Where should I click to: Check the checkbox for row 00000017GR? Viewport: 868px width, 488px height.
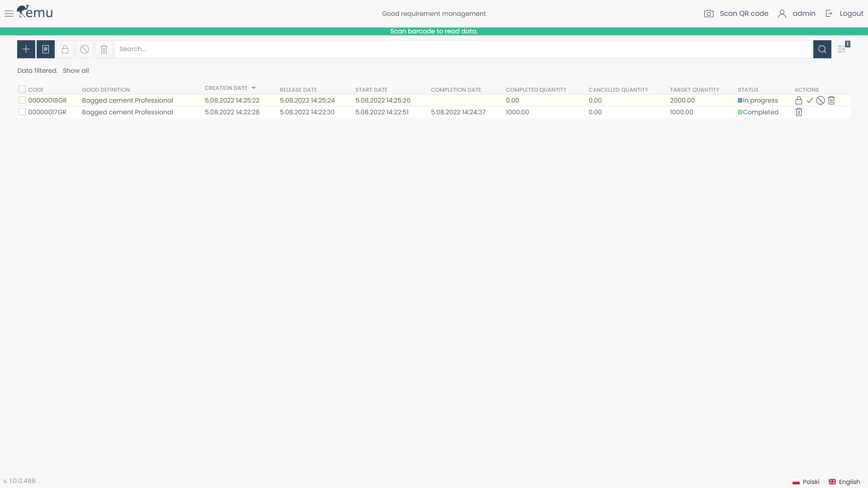(x=22, y=111)
